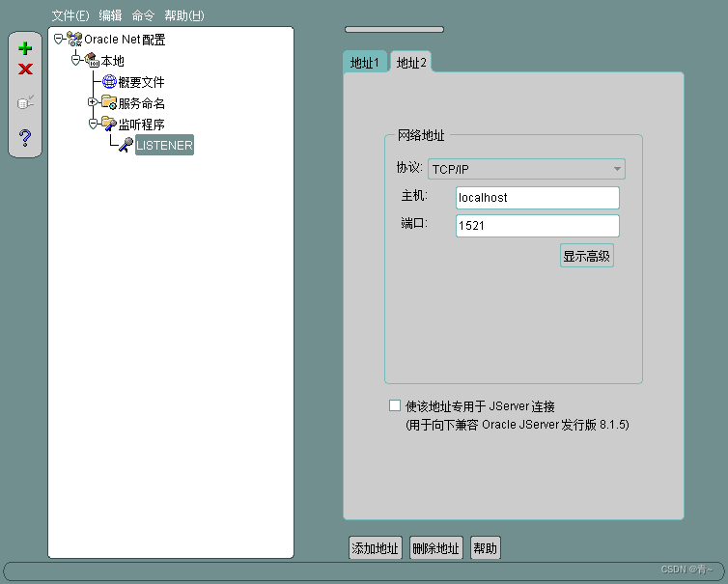Open the 帮助(H) menu
This screenshot has width=728, height=584.
tap(183, 15)
